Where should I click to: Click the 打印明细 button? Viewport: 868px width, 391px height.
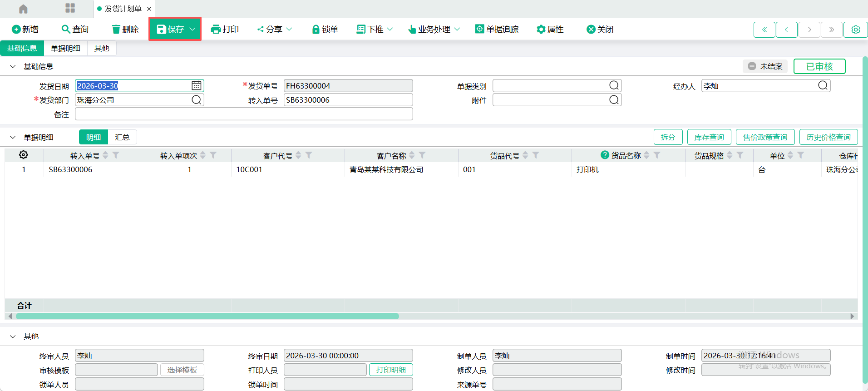[x=391, y=370]
